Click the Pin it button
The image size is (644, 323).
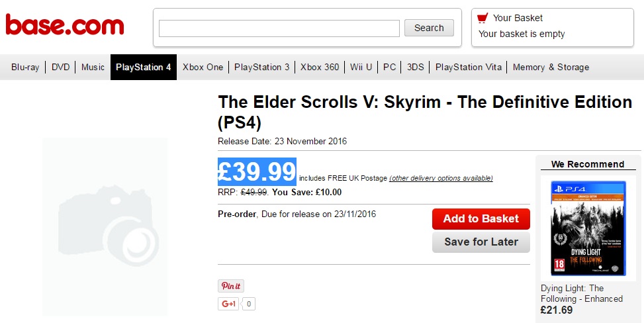pos(231,286)
